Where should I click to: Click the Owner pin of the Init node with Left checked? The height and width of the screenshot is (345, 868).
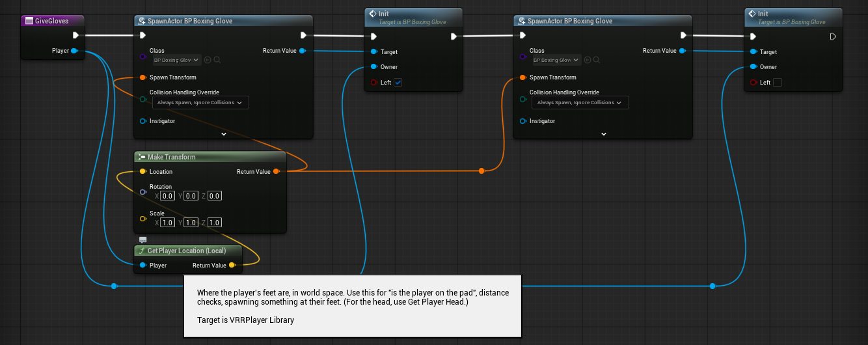[x=374, y=67]
